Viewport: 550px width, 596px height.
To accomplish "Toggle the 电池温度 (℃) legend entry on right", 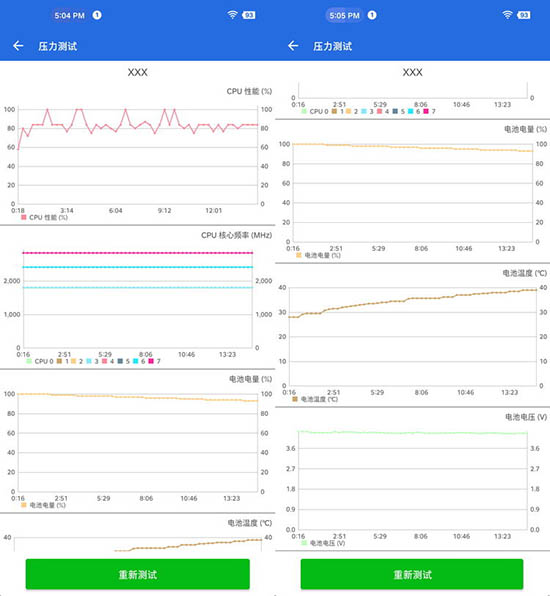I will click(x=315, y=399).
